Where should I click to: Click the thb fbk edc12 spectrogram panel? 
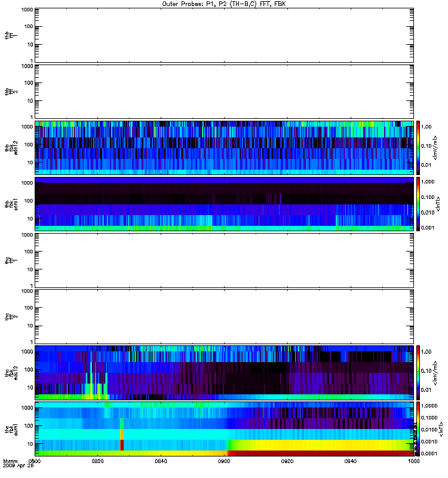[x=224, y=148]
